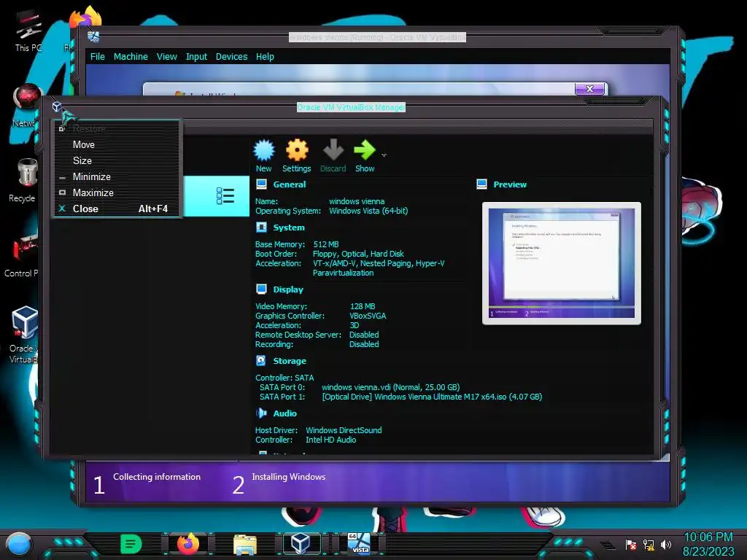Click the Storage section disk icon
The image size is (747, 560).
click(x=261, y=360)
